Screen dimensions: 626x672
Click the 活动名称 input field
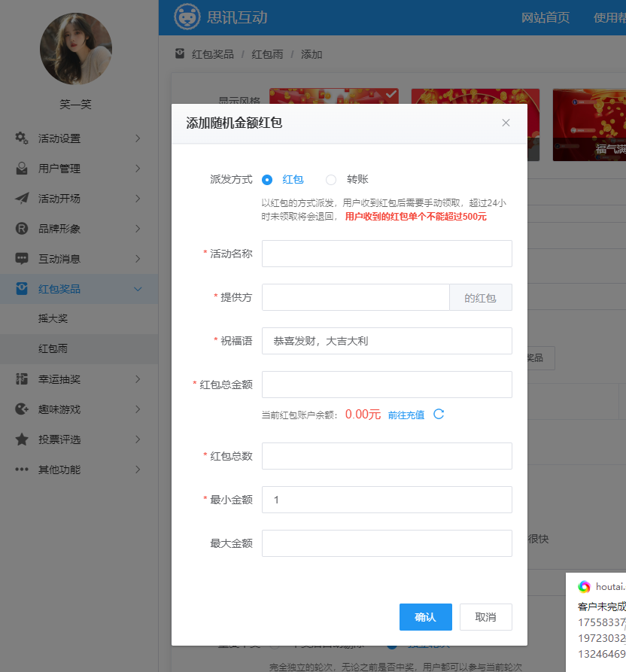(387, 254)
